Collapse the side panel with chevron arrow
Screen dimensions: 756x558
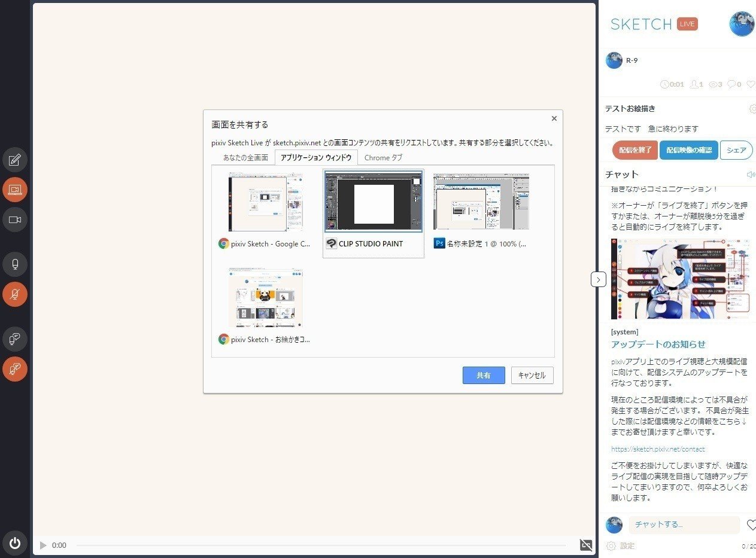coord(599,279)
